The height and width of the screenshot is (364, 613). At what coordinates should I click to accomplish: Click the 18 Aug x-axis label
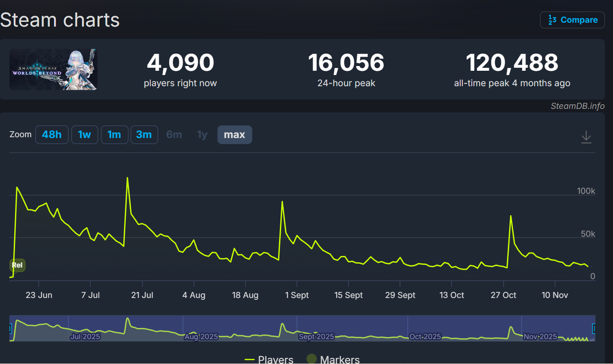[x=245, y=295]
